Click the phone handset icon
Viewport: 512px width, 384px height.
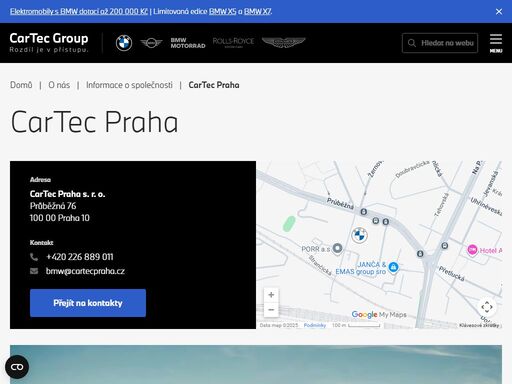[34, 257]
